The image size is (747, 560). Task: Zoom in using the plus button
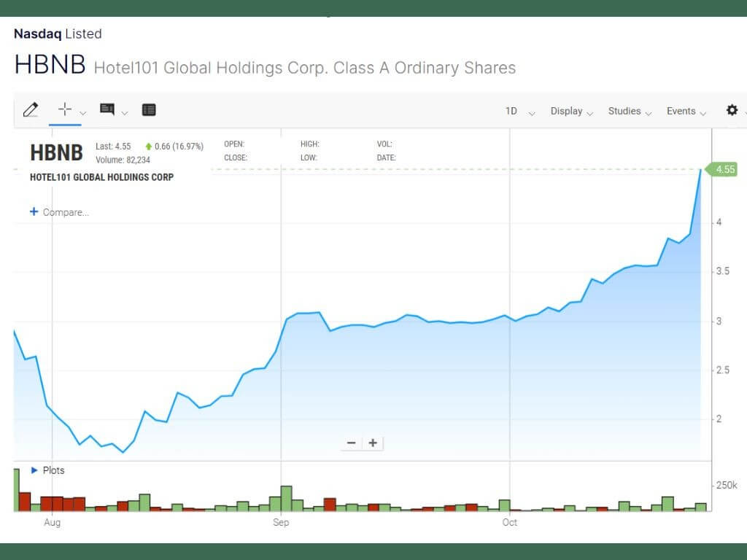tap(372, 443)
